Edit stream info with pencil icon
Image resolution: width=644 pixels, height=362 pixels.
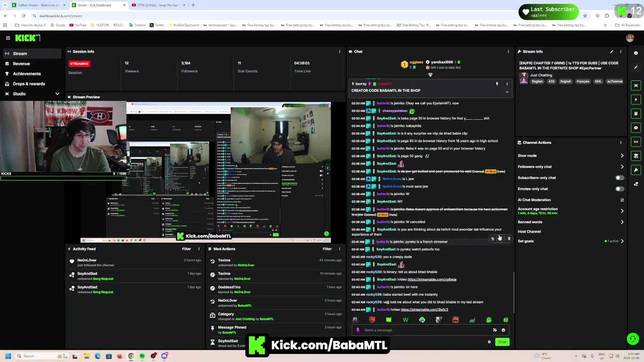point(612,51)
